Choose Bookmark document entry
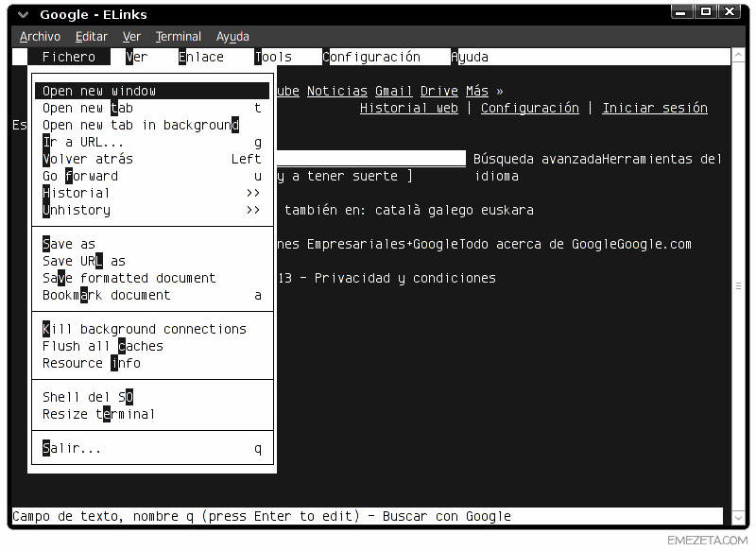This screenshot has width=756, height=551. tap(152, 295)
